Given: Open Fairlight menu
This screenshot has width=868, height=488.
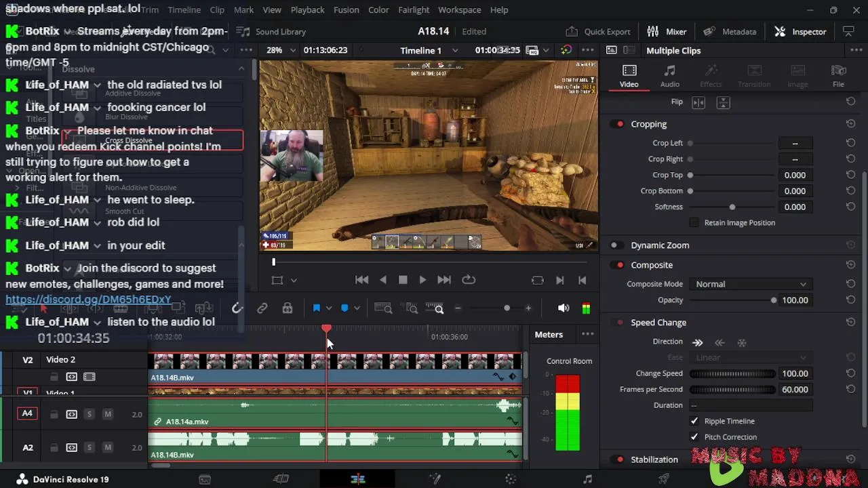Looking at the screenshot, I should (414, 9).
